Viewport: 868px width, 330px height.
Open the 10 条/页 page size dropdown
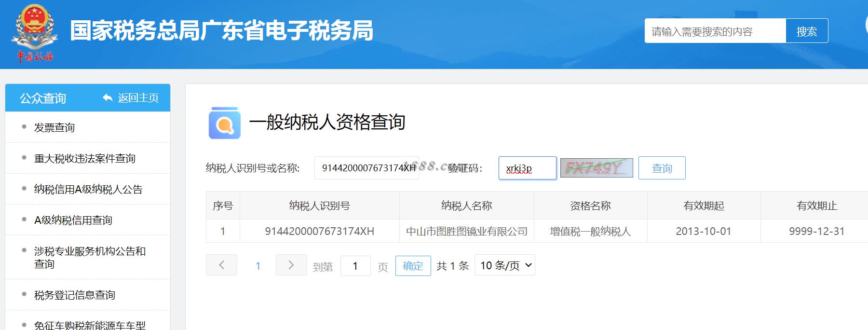(505, 265)
